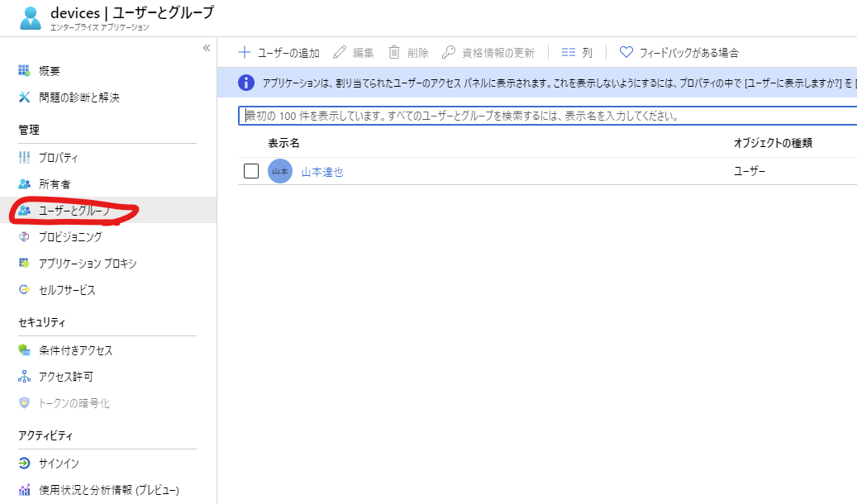Click the 山本 user avatar circle
Screen dimensions: 857x504
pos(280,171)
